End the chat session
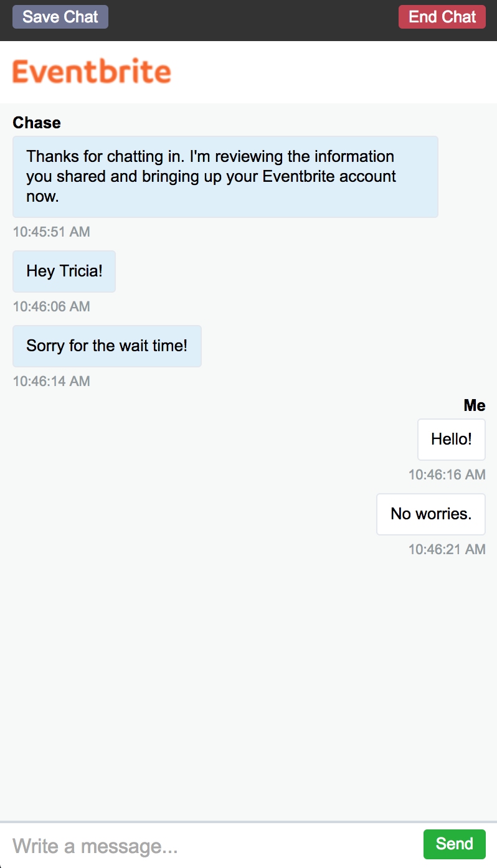This screenshot has height=868, width=497. pyautogui.click(x=442, y=17)
